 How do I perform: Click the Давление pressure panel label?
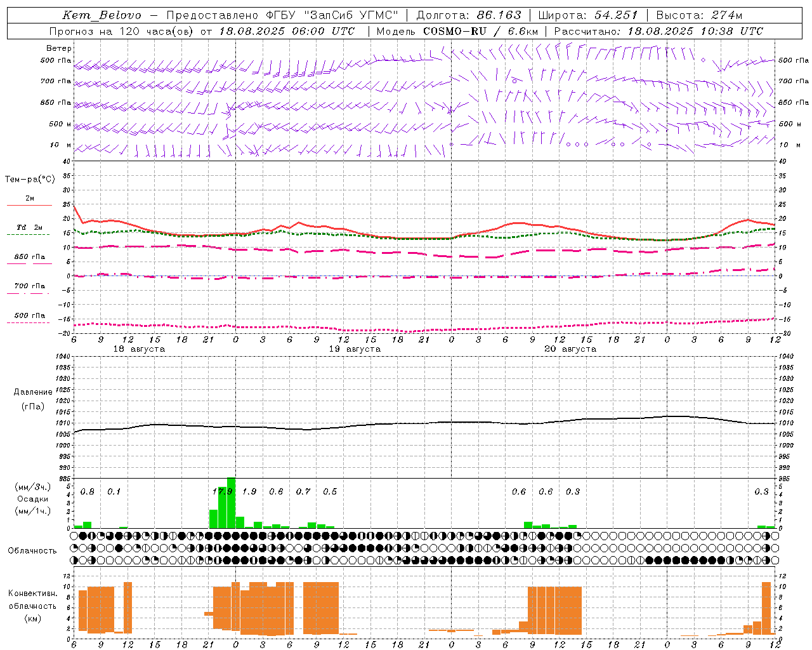click(33, 392)
